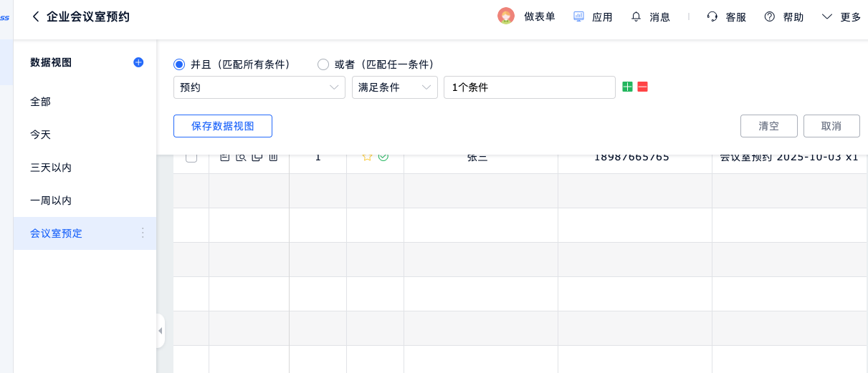Viewport: 868px width, 373px height.
Task: Click the green add condition icon
Action: click(x=627, y=87)
